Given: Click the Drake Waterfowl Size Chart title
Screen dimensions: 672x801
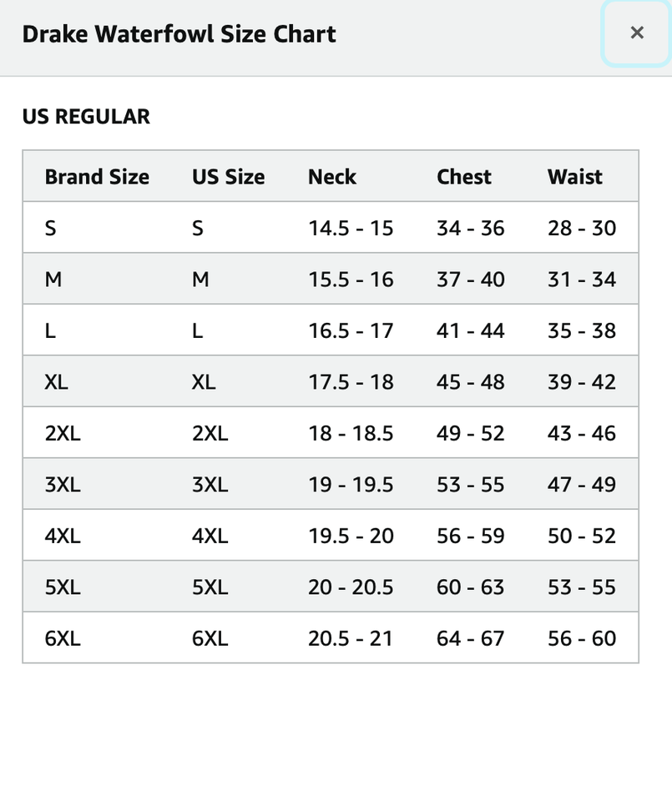Looking at the screenshot, I should pos(179,34).
